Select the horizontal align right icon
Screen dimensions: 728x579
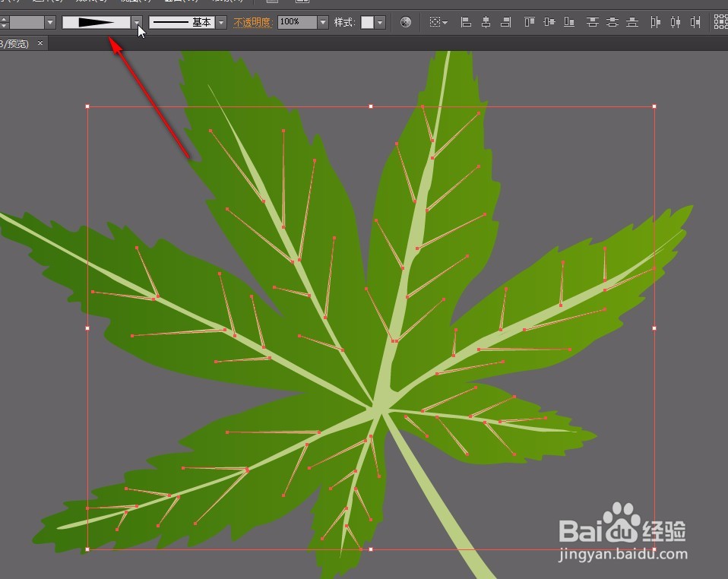(507, 22)
